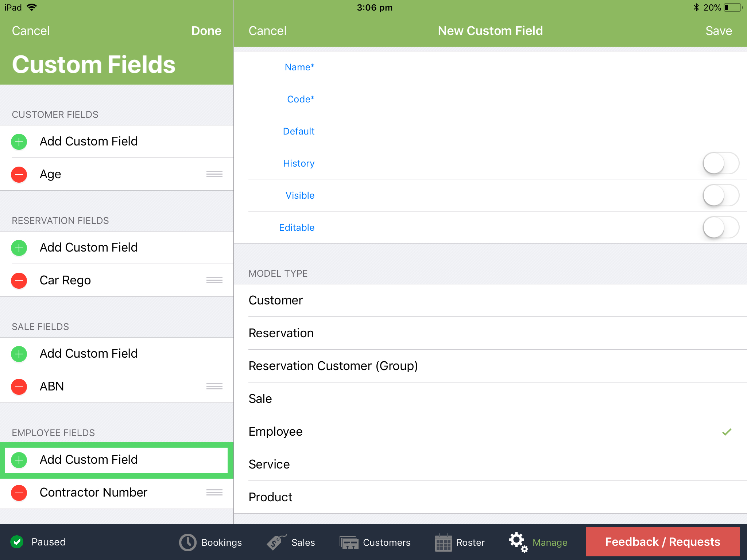Turn on the Visible switch

(x=720, y=195)
